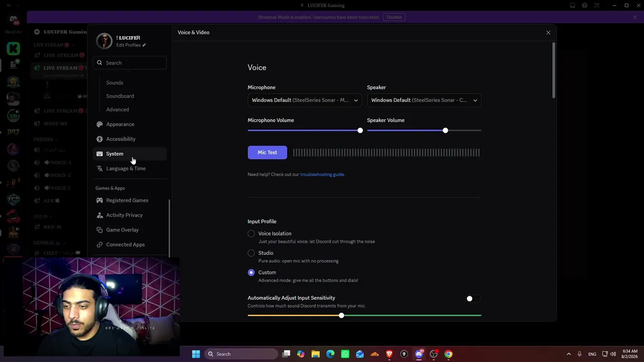Click the Discord home icon with badge

pyautogui.click(x=14, y=20)
